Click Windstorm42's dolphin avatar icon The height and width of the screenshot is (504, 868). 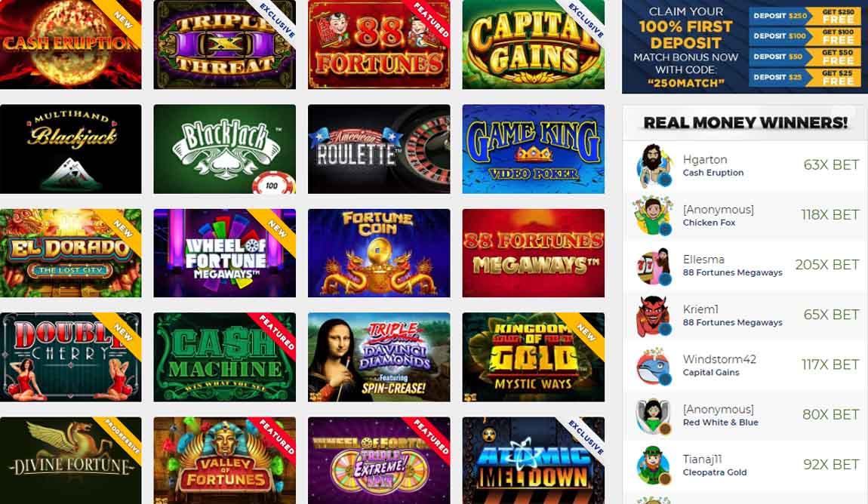pos(654,366)
